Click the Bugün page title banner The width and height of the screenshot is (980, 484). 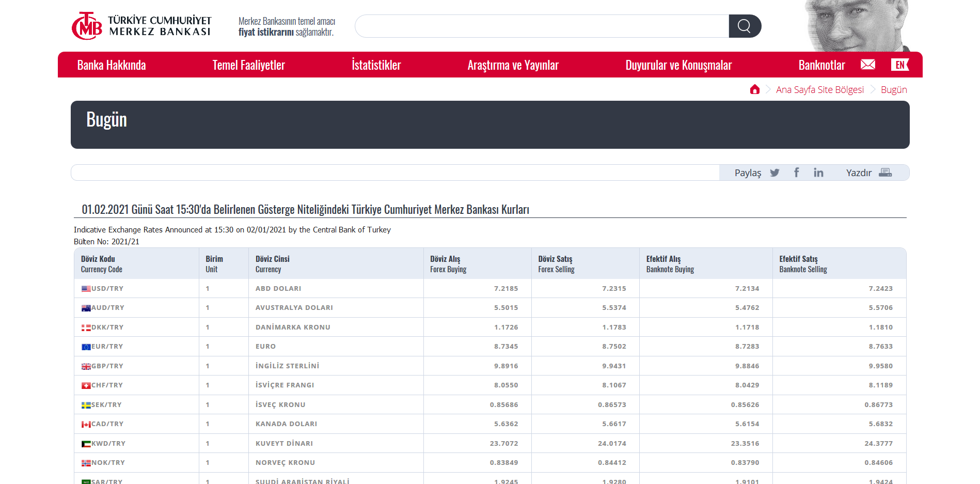[x=490, y=124]
